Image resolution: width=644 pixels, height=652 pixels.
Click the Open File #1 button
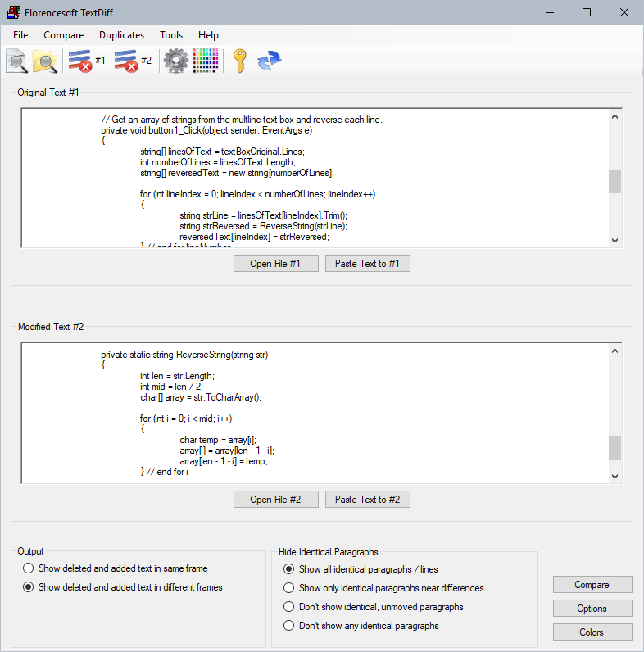tap(276, 264)
